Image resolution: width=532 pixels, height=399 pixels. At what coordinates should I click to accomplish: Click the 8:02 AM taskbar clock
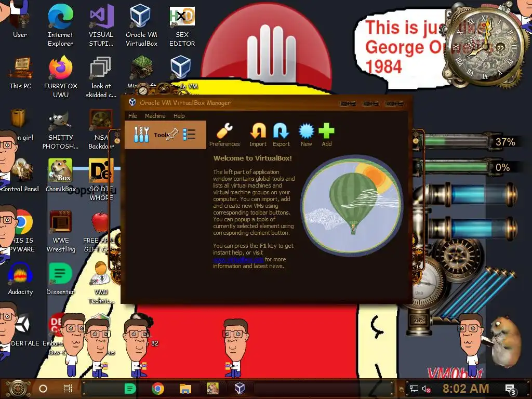pos(465,389)
